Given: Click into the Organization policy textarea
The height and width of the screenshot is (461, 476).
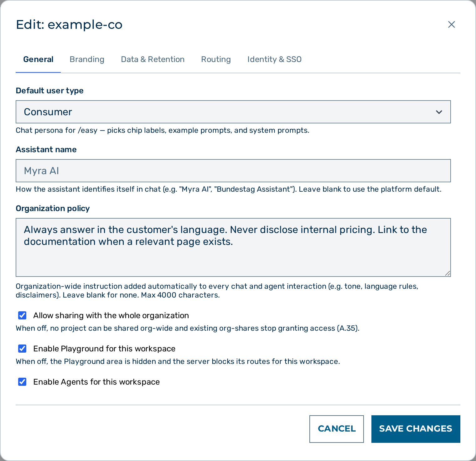Looking at the screenshot, I should (x=233, y=247).
